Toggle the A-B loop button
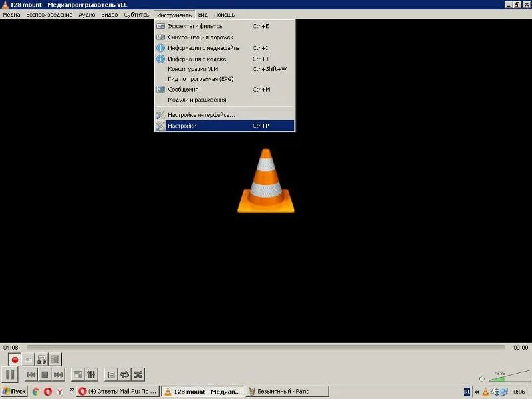Image resolution: width=532 pixels, height=399 pixels. click(42, 360)
